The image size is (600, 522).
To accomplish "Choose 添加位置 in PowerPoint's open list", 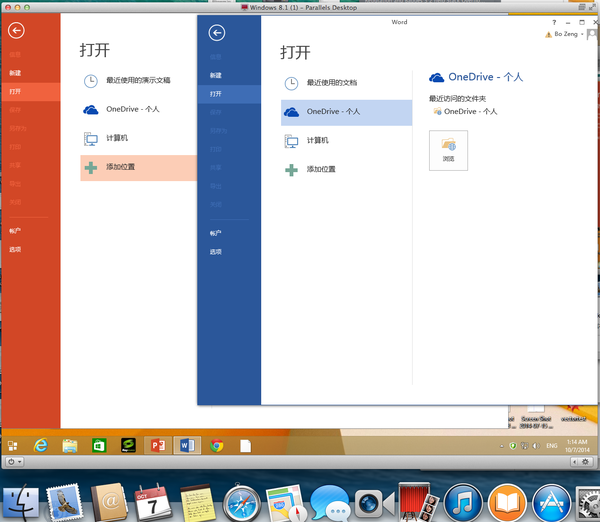I will click(139, 168).
